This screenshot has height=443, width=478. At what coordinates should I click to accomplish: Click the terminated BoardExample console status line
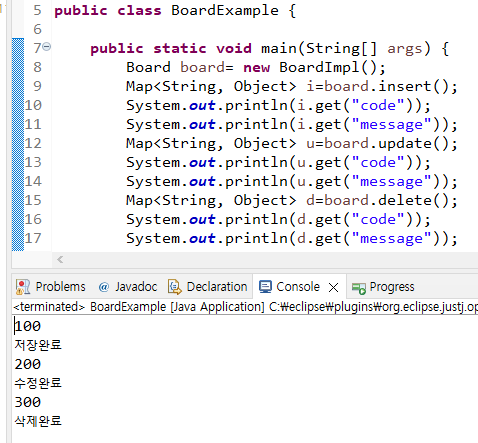[245, 307]
